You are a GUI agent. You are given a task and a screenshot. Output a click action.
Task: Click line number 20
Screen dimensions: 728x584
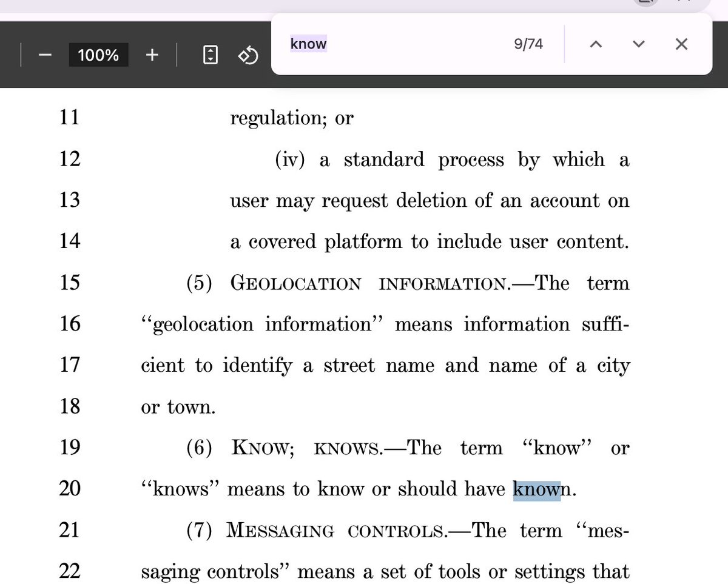70,489
